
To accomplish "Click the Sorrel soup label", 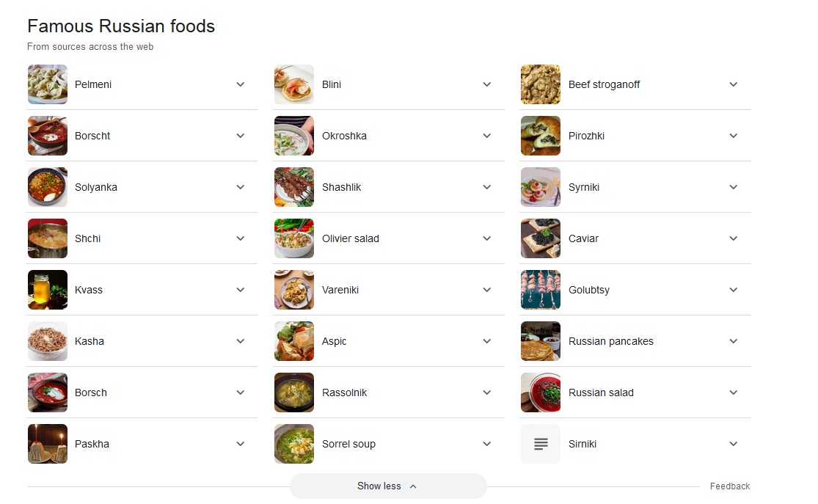I will [x=348, y=444].
